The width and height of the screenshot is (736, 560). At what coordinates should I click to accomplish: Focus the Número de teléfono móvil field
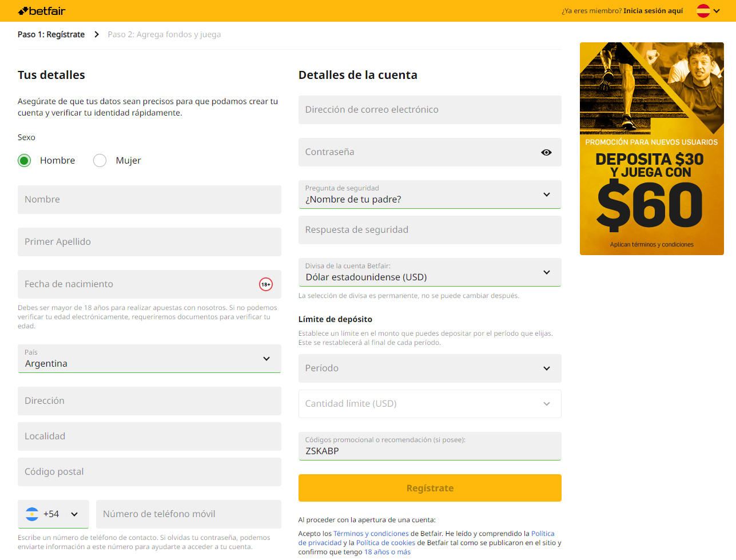189,514
